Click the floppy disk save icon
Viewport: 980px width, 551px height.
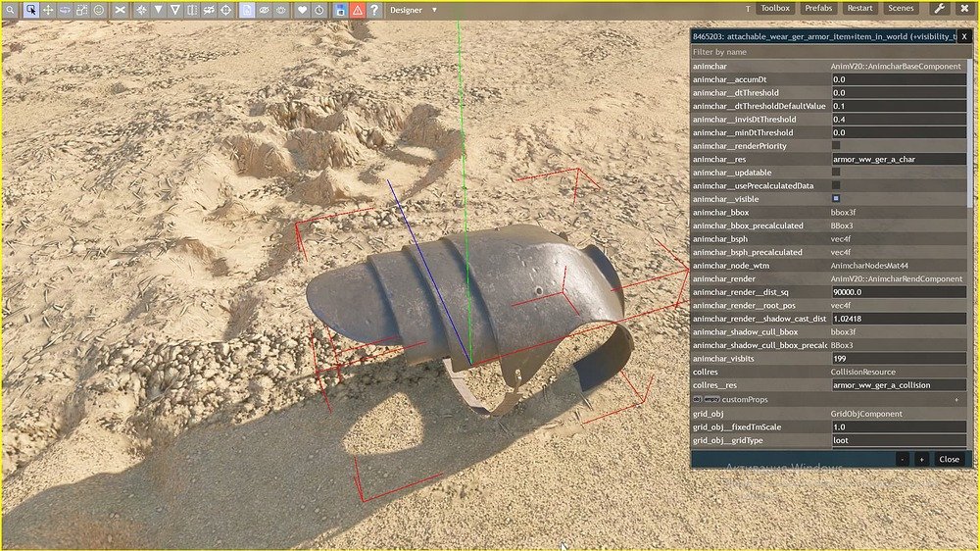pos(340,10)
